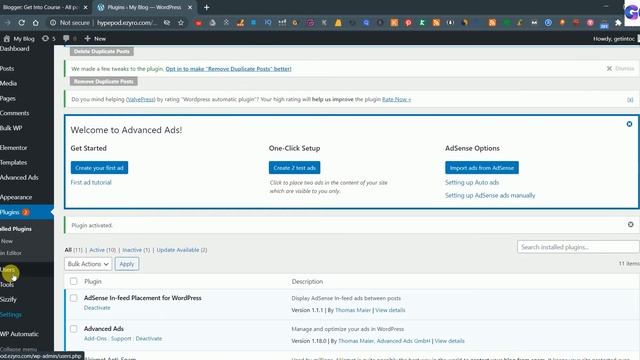View details for AdSense In-feed Placement

click(390, 310)
